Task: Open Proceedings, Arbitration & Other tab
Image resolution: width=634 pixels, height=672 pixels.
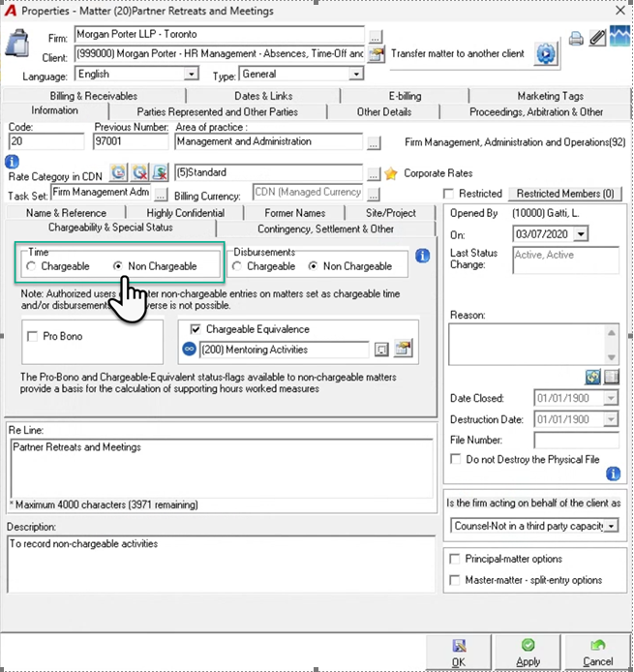Action: tap(535, 112)
